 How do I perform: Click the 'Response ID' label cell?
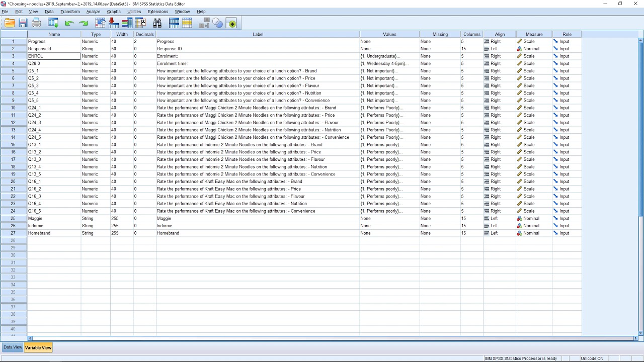click(x=258, y=49)
